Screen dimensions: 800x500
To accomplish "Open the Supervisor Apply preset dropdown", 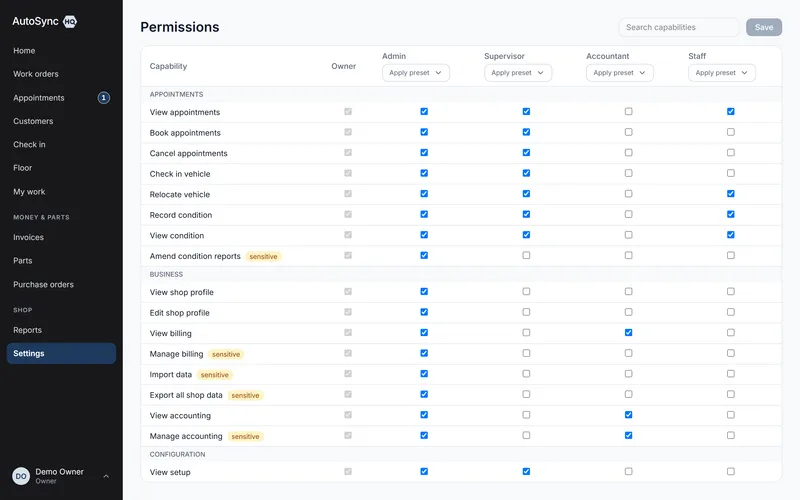I will coord(518,72).
